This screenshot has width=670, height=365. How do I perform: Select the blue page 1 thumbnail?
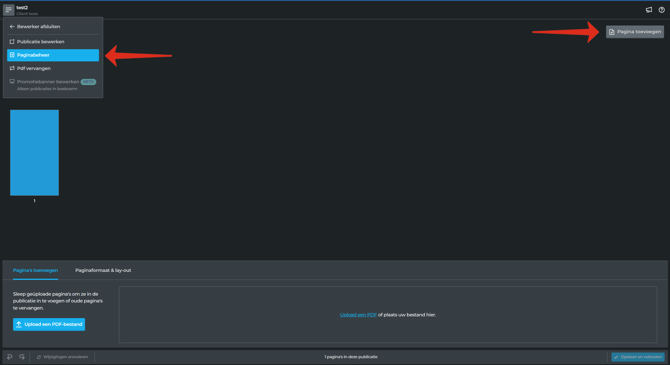(x=35, y=153)
